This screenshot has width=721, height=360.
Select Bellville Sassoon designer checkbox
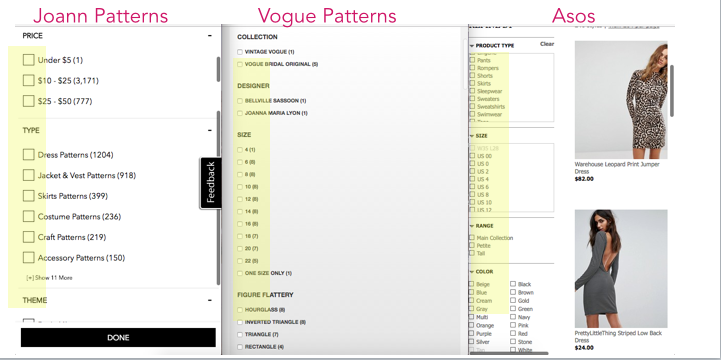coord(240,101)
